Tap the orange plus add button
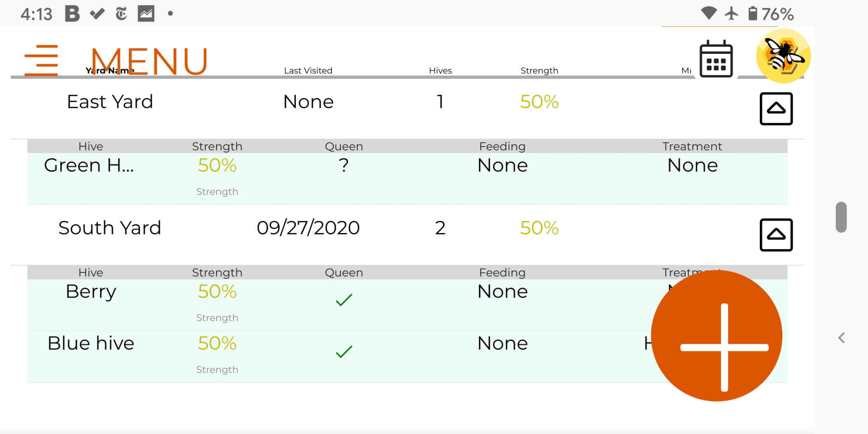The width and height of the screenshot is (868, 434). click(716, 336)
